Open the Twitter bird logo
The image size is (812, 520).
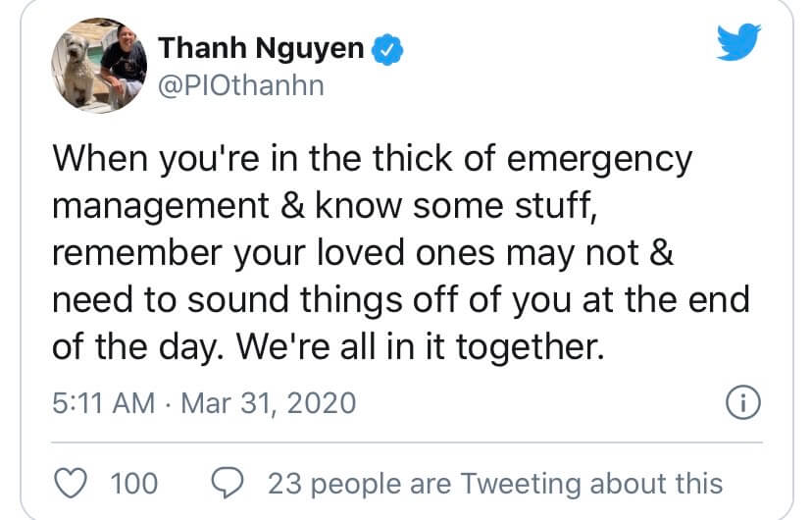738,41
